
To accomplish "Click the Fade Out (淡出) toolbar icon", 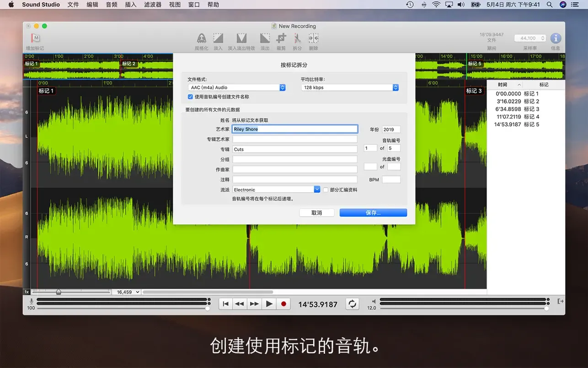I will 265,38.
